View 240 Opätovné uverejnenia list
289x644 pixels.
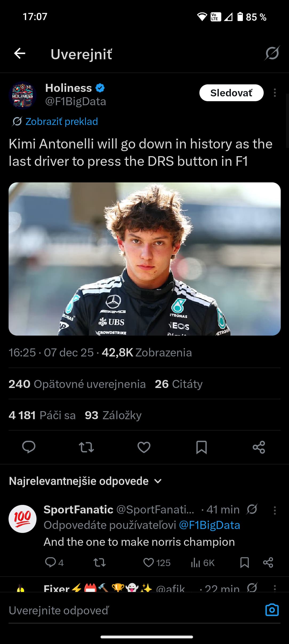tap(77, 384)
